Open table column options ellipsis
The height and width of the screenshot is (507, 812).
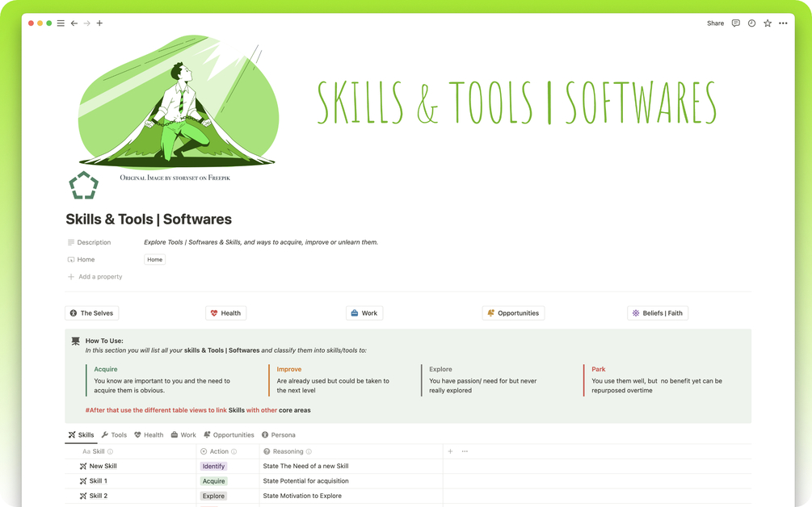coord(465,451)
